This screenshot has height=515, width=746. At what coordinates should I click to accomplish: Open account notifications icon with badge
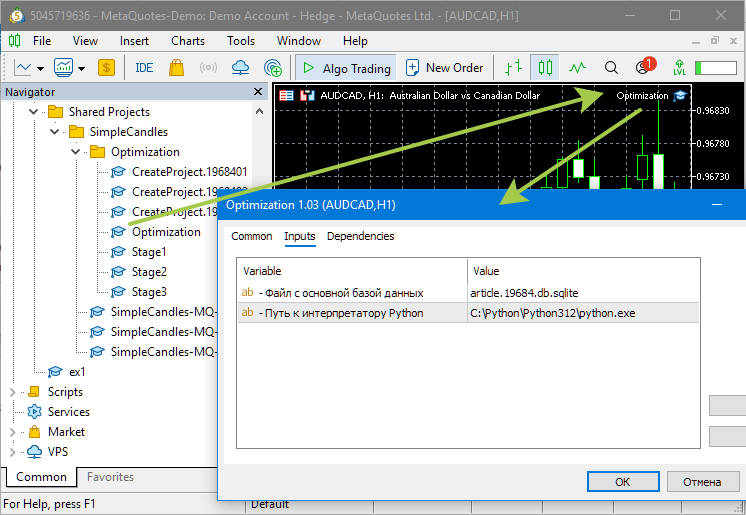(x=645, y=67)
